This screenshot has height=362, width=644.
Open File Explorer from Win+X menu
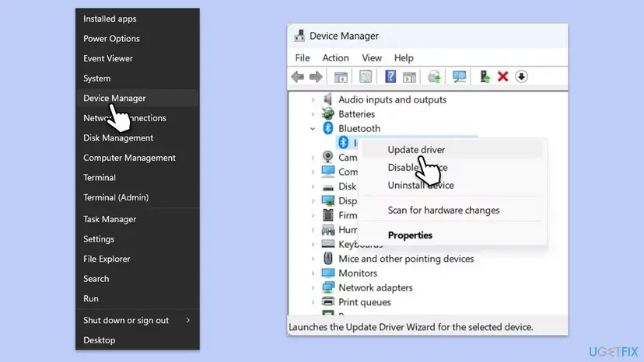(138, 259)
